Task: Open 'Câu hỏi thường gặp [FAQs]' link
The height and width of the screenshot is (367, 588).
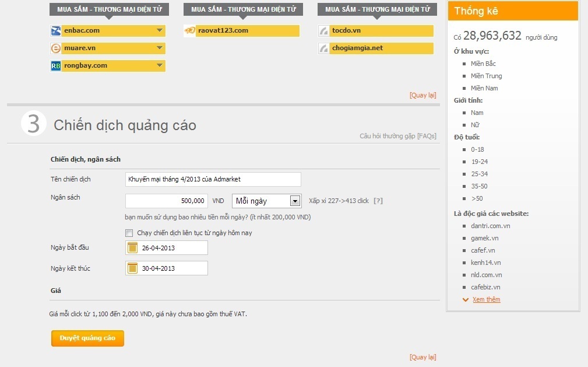Action: pos(398,136)
